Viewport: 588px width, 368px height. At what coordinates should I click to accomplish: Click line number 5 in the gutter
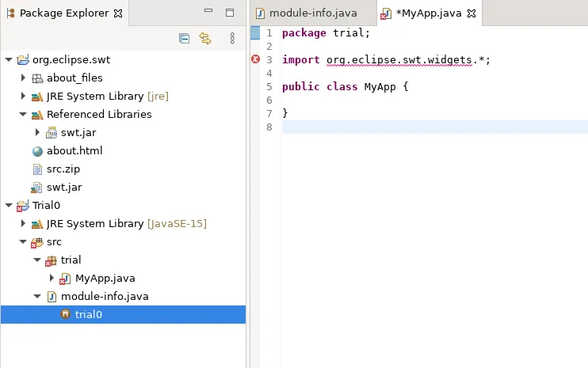pyautogui.click(x=269, y=87)
